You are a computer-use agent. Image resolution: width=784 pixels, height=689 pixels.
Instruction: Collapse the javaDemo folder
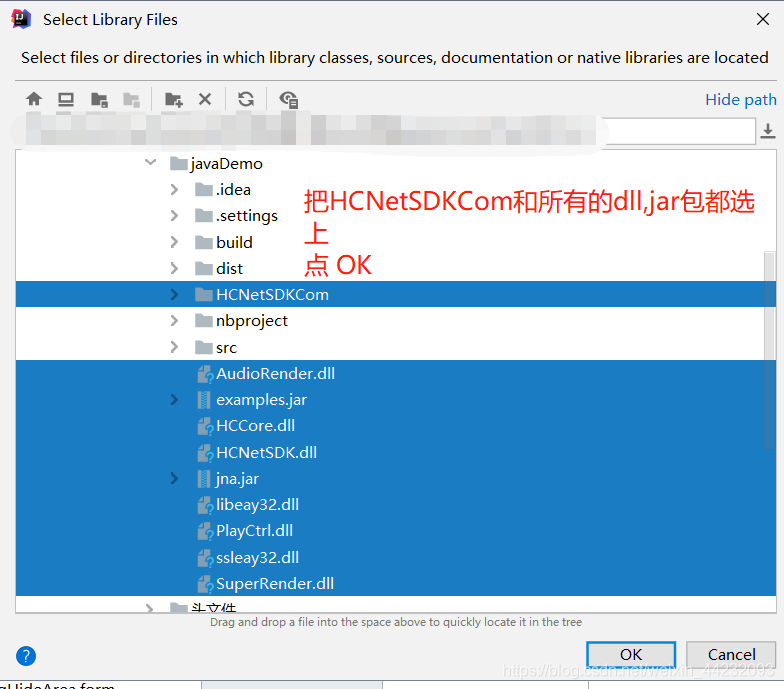click(150, 162)
